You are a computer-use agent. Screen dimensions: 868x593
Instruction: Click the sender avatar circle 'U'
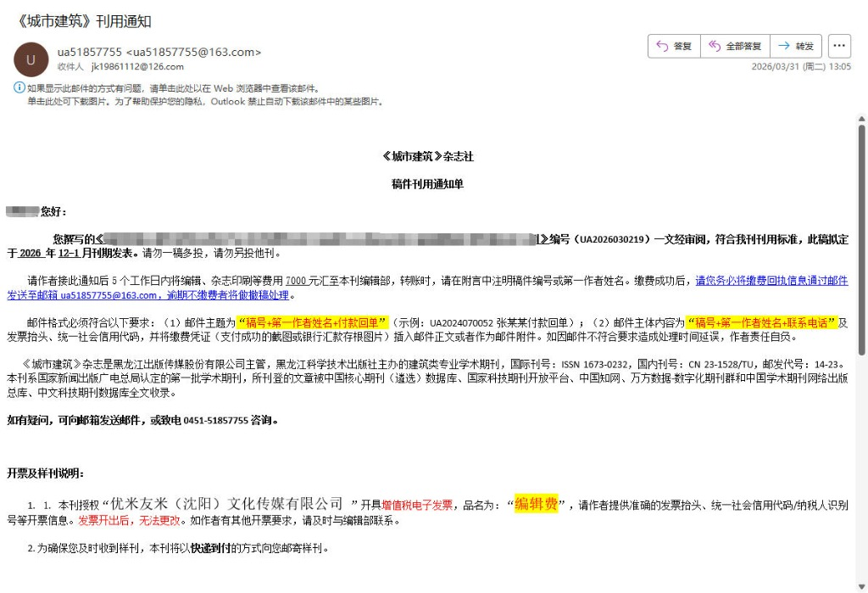pyautogui.click(x=31, y=59)
